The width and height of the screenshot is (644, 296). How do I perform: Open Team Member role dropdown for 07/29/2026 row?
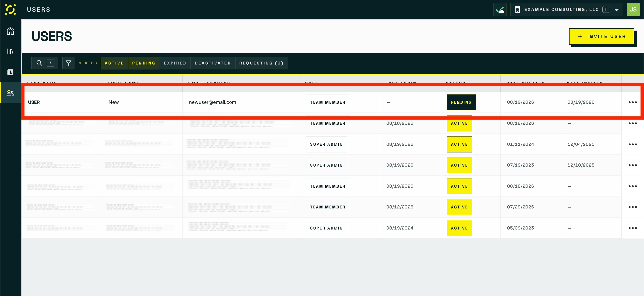[x=328, y=207]
